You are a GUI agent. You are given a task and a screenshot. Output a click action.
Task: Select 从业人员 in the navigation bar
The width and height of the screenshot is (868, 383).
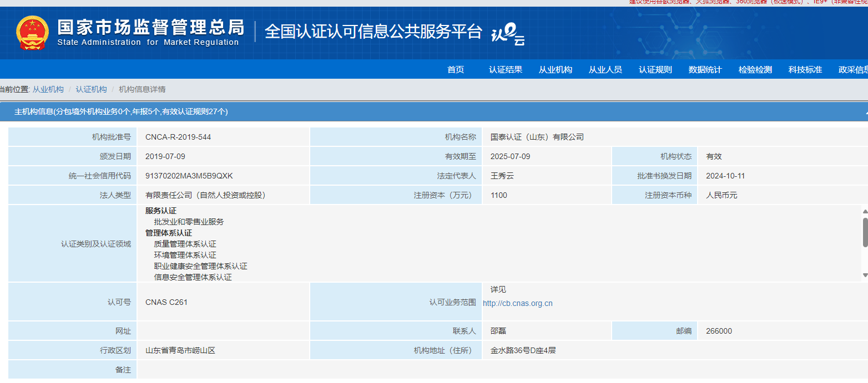pyautogui.click(x=605, y=69)
